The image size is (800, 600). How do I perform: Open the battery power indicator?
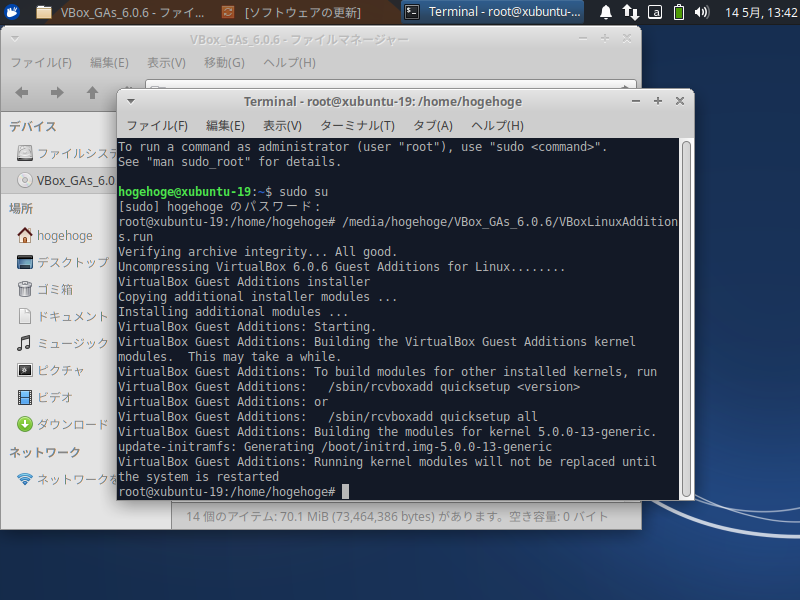[679, 12]
